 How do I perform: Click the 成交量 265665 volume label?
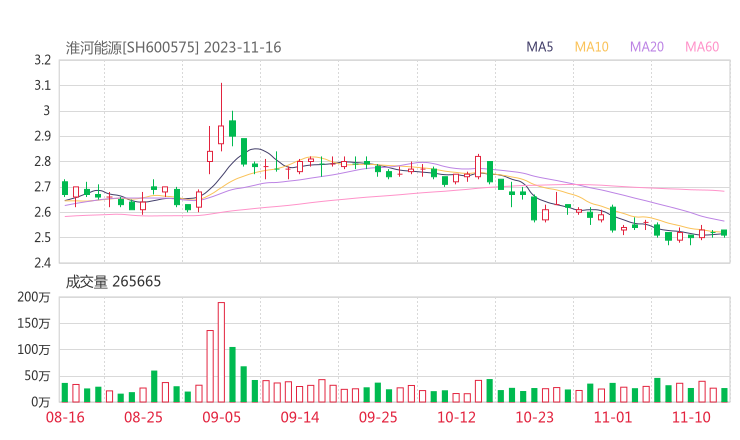coord(113,282)
